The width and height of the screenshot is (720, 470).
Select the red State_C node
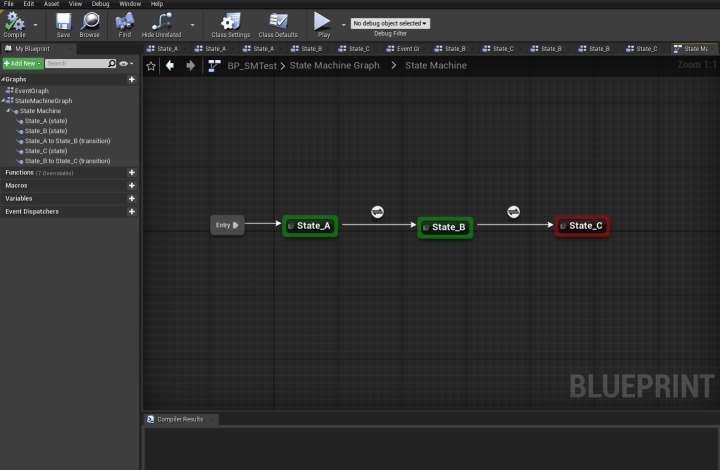(582, 226)
